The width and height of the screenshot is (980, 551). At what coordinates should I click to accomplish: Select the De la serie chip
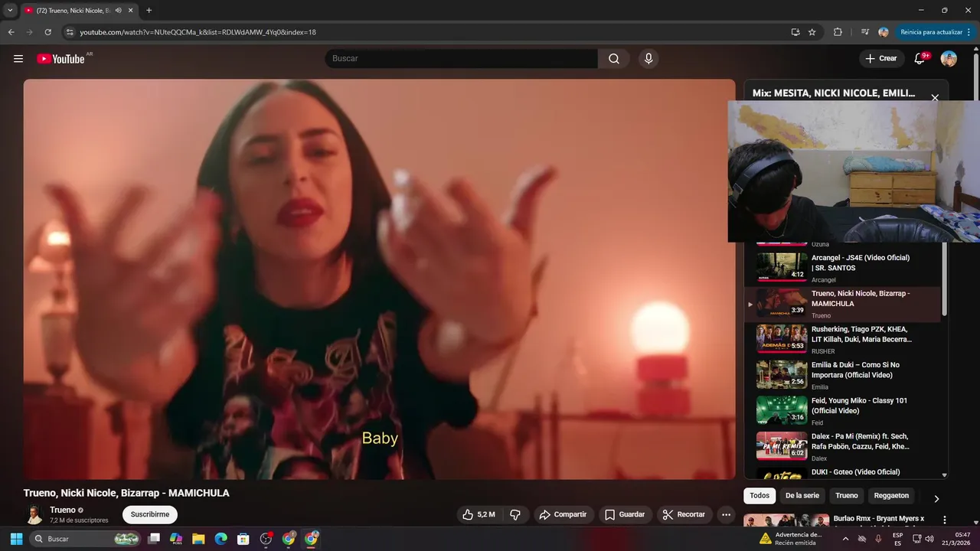[802, 496]
